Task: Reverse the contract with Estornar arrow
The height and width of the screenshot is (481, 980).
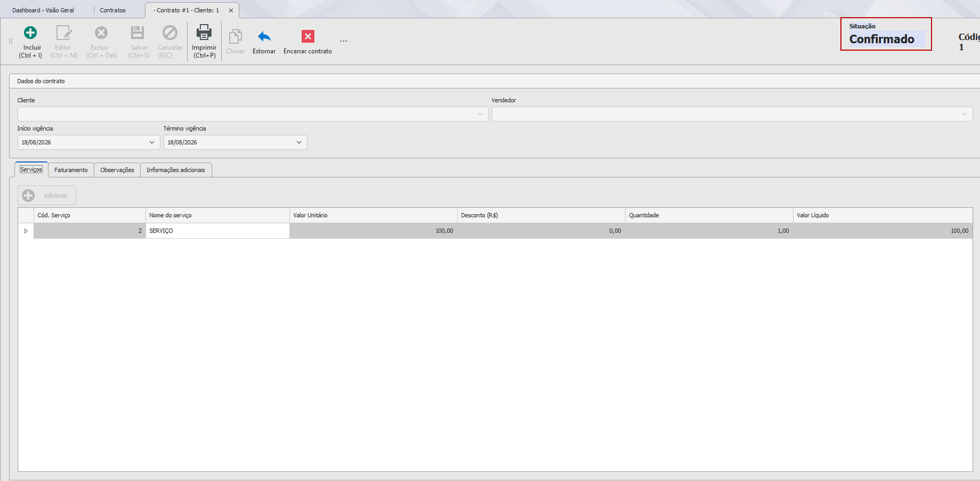Action: [264, 37]
